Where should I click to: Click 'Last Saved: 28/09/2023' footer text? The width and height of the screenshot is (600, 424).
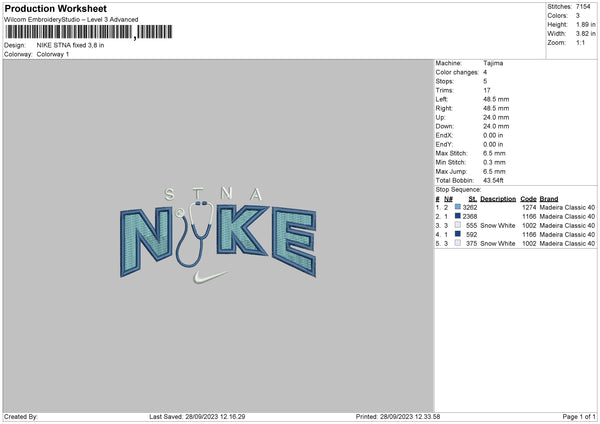tap(197, 417)
